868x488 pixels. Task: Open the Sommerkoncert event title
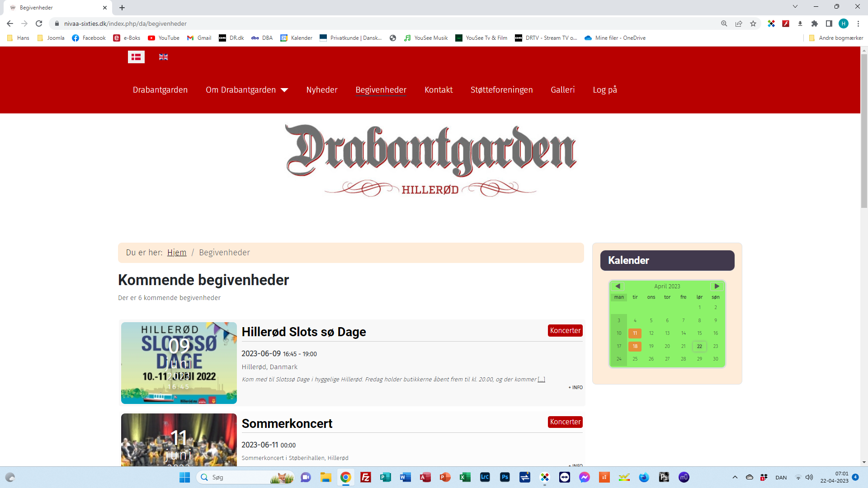(287, 423)
